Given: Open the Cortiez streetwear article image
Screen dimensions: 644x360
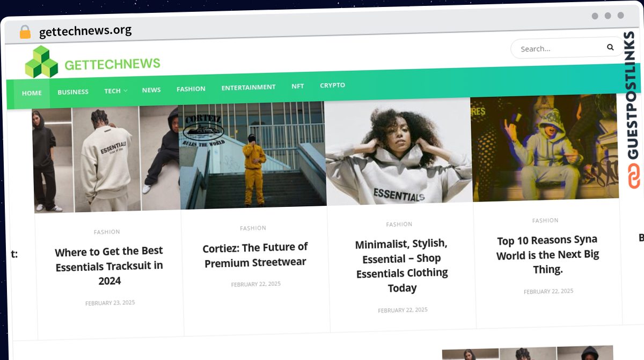Looking at the screenshot, I should 253,155.
